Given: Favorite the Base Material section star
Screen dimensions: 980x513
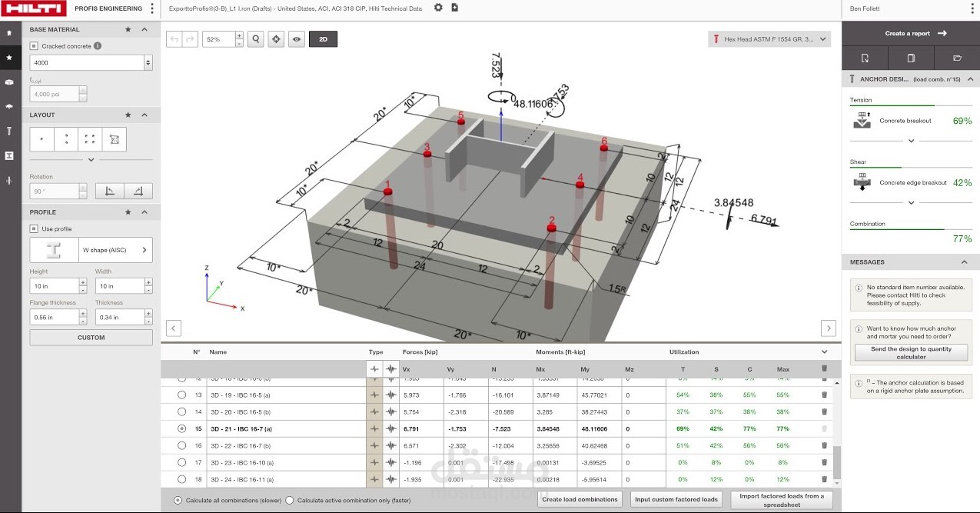Looking at the screenshot, I should click(x=128, y=29).
